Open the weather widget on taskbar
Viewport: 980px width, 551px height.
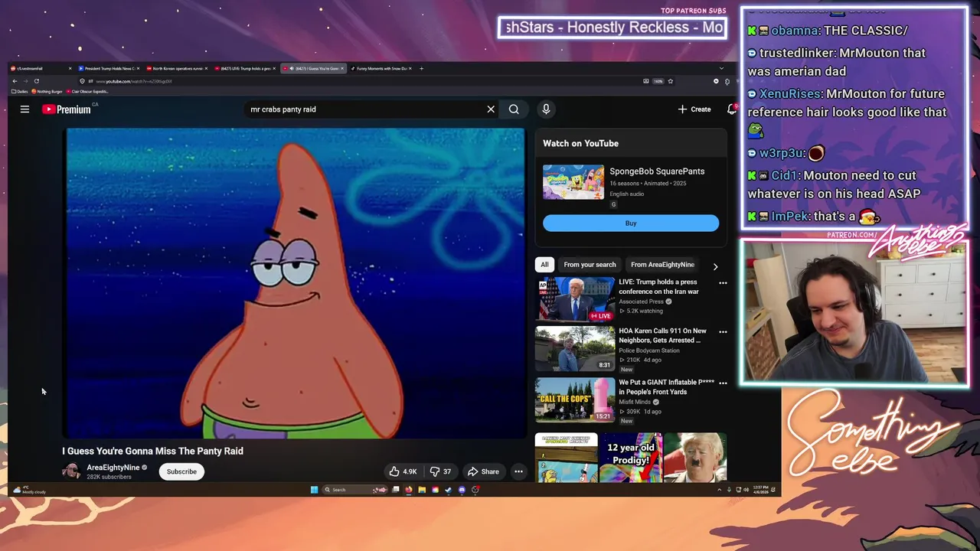click(x=29, y=490)
